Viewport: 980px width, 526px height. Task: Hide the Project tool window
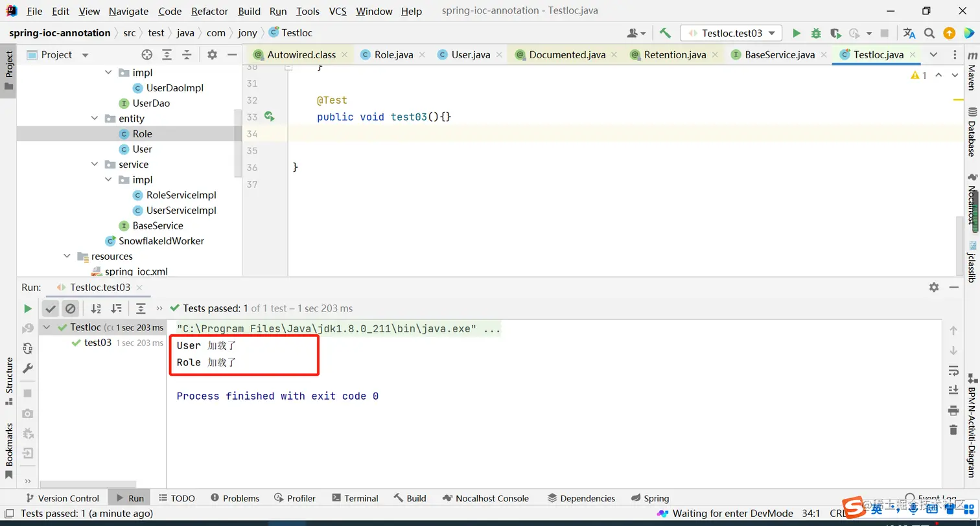(x=232, y=55)
